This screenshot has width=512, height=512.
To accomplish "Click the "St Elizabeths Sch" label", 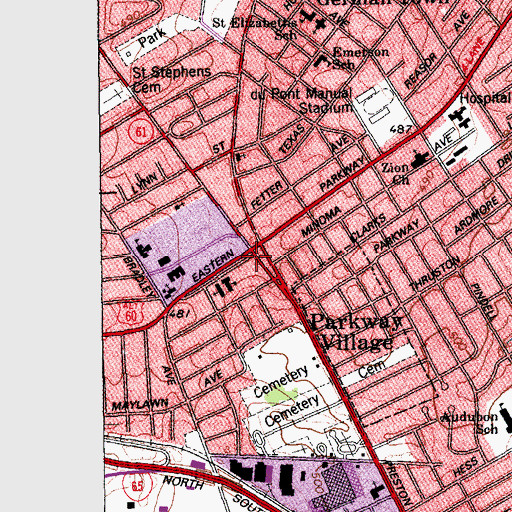I will 255,28.
